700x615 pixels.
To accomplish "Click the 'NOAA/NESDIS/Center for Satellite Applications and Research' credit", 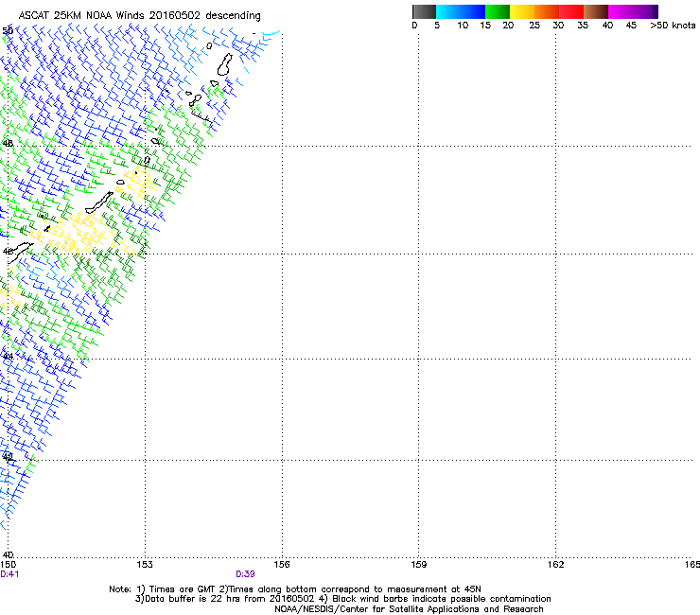I will 409,609.
